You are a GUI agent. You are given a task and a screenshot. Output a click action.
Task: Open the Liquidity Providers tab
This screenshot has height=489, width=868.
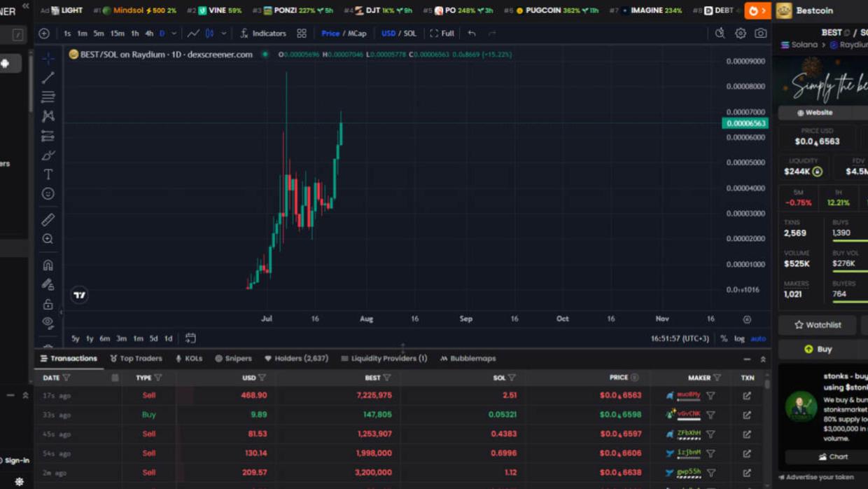pyautogui.click(x=384, y=359)
